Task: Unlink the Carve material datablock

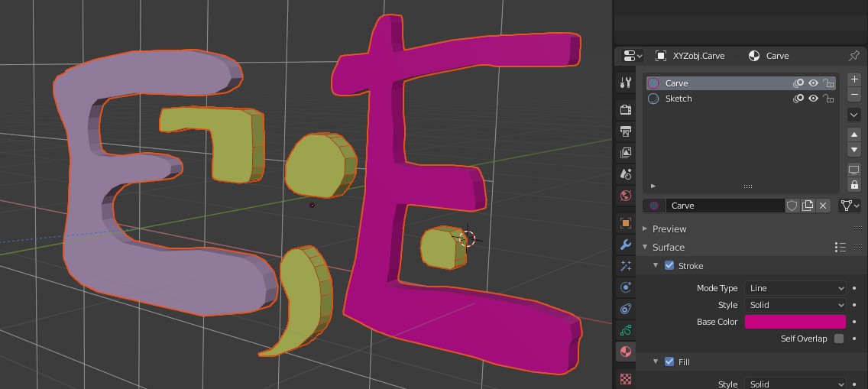Action: click(x=823, y=206)
